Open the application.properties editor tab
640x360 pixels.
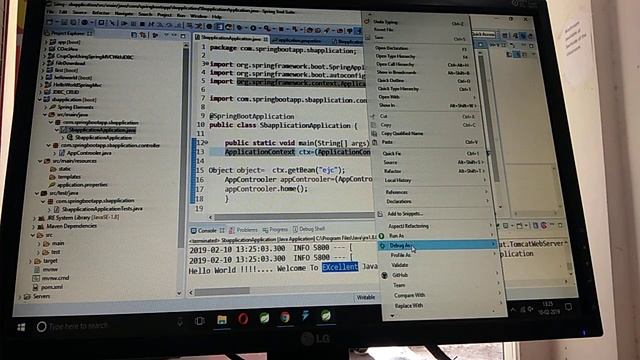(x=298, y=40)
